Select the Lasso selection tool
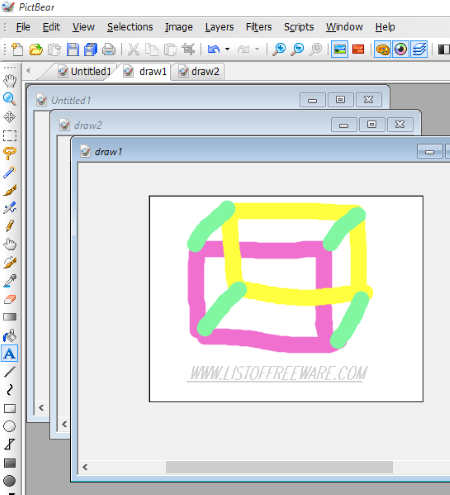450x495 pixels. coord(9,153)
